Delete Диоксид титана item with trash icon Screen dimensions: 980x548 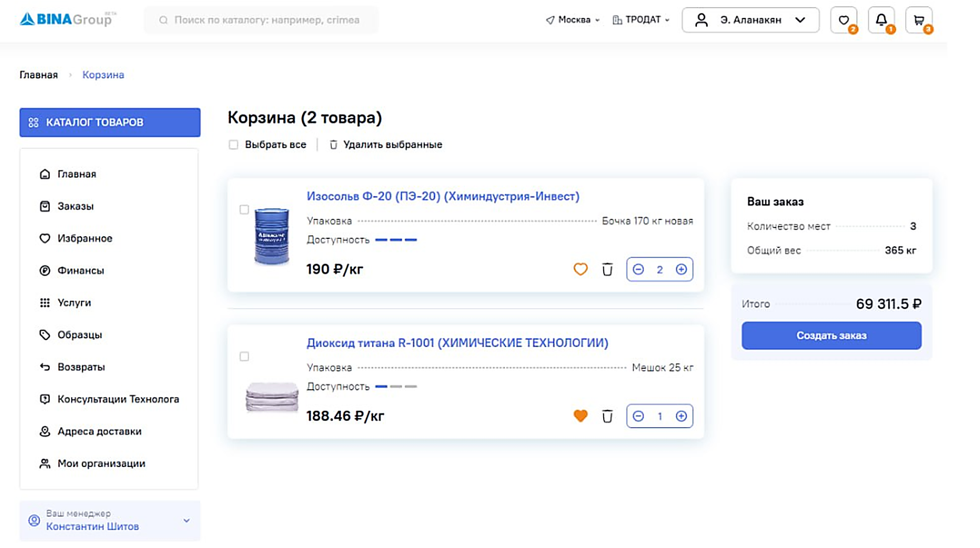[607, 416]
